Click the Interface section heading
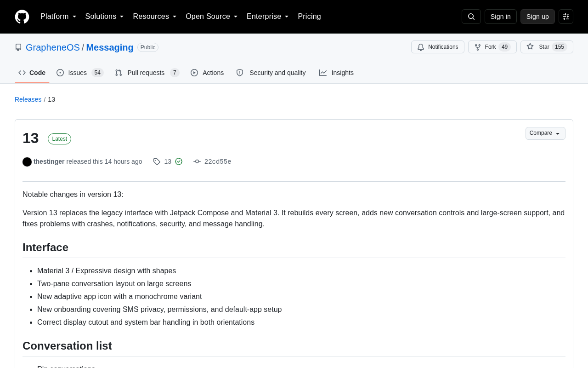Screen dimensions: 588x368 tap(45, 247)
